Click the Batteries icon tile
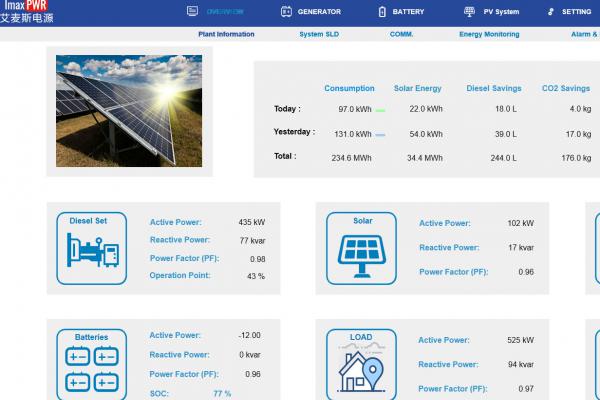The image size is (600, 400). coord(92,368)
